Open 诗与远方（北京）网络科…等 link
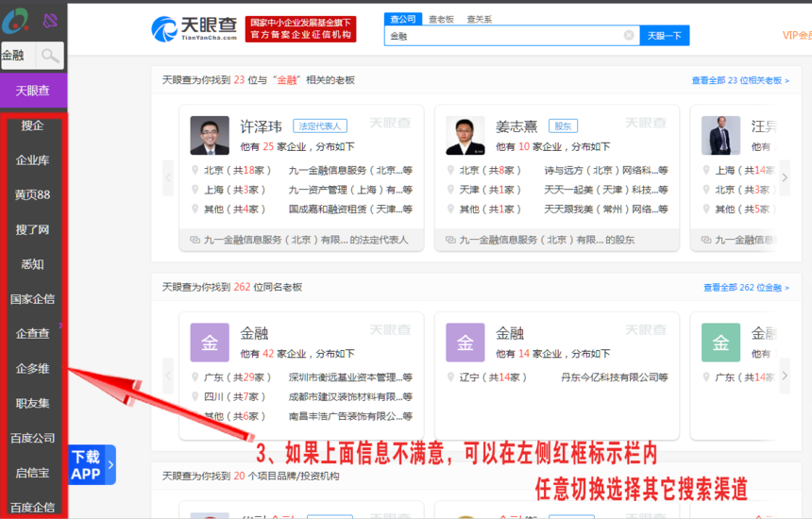The width and height of the screenshot is (812, 519). tap(606, 170)
